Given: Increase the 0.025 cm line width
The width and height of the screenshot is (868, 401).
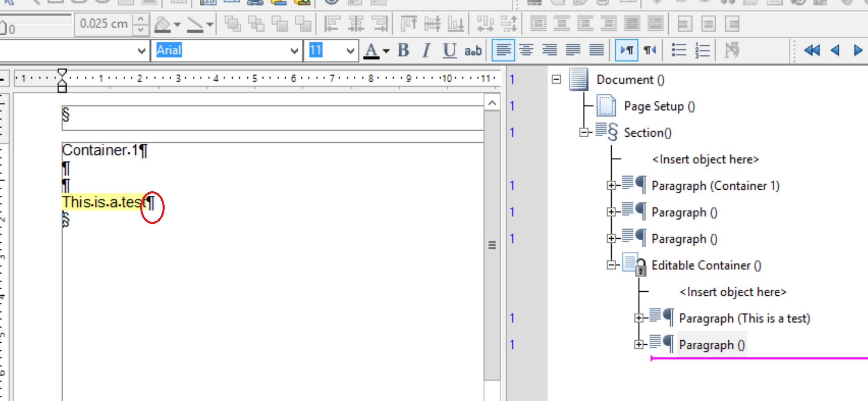Looking at the screenshot, I should coord(141,19).
